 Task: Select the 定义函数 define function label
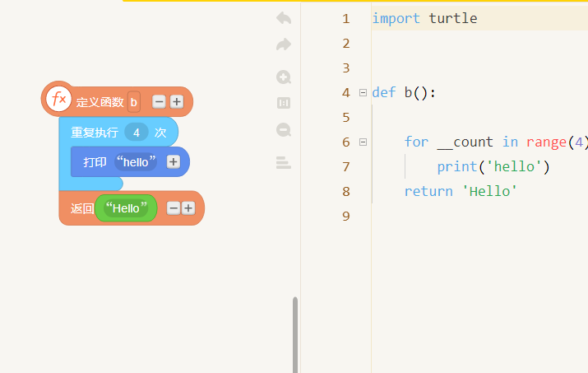tap(100, 102)
